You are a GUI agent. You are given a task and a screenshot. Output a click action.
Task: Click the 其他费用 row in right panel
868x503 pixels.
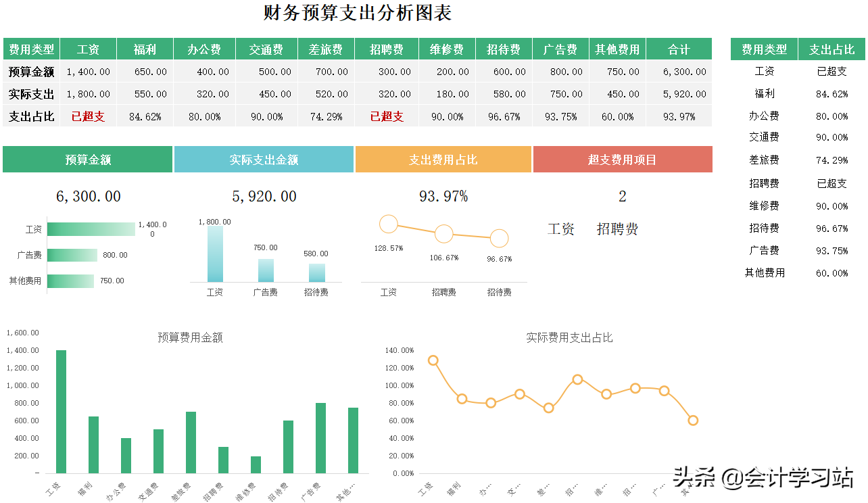(764, 272)
